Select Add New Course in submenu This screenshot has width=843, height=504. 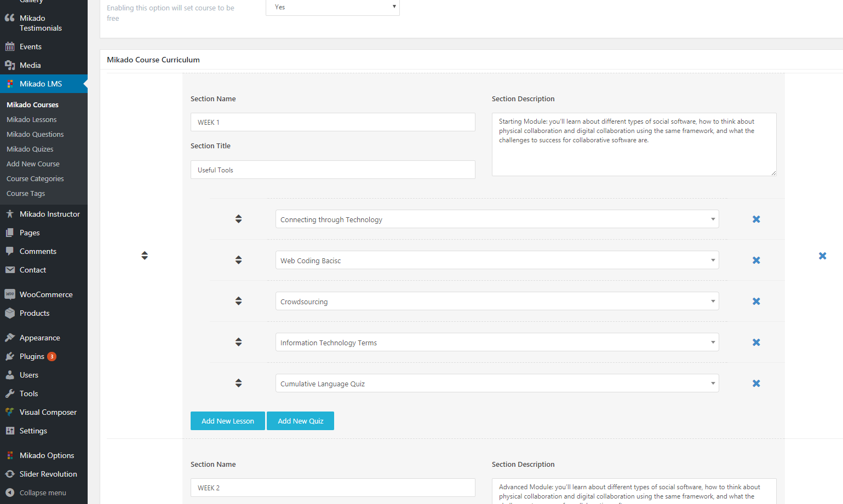33,164
